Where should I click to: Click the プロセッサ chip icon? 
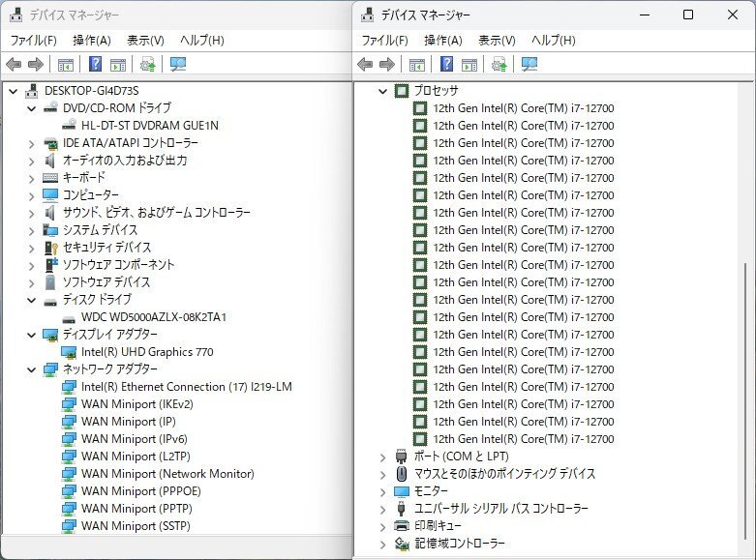point(402,91)
